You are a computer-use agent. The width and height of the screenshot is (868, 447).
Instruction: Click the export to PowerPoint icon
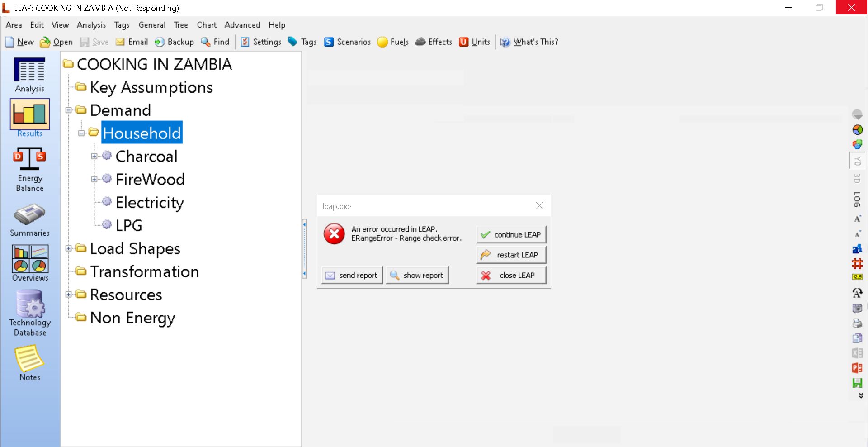[857, 368]
